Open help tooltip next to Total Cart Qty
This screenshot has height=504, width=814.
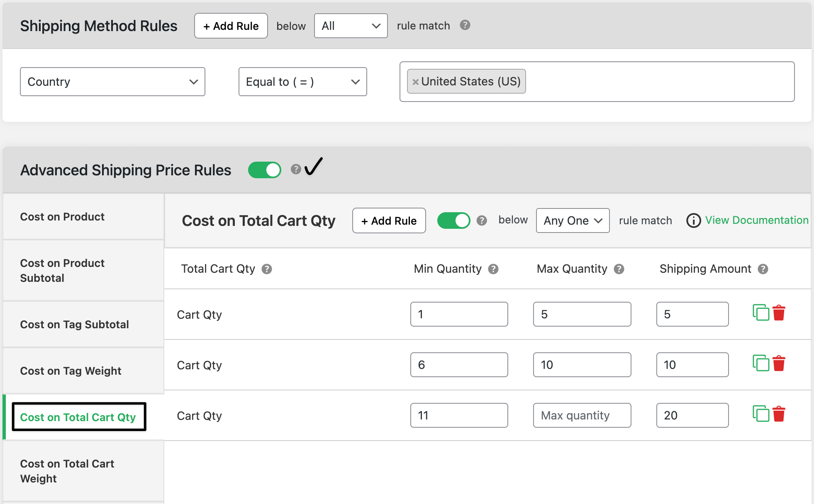[267, 269]
